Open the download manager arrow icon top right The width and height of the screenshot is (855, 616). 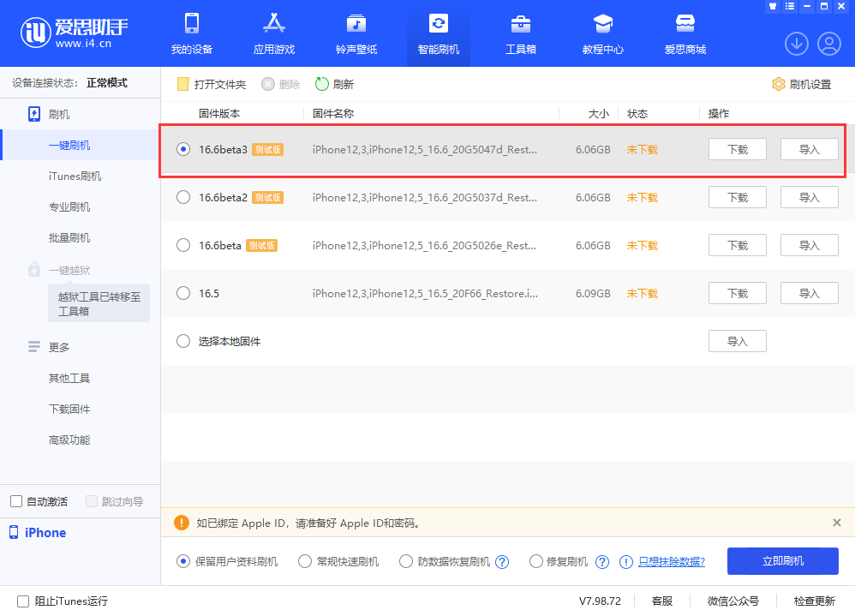pos(796,43)
